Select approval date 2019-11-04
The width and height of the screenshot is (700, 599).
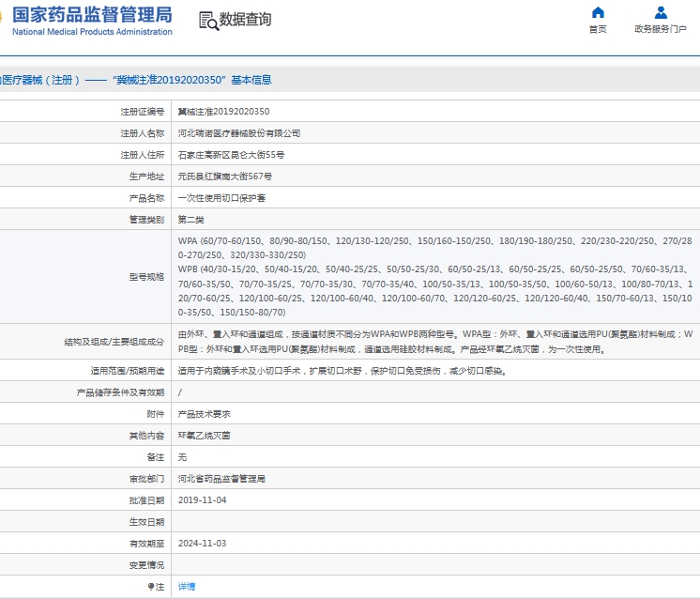pyautogui.click(x=203, y=500)
